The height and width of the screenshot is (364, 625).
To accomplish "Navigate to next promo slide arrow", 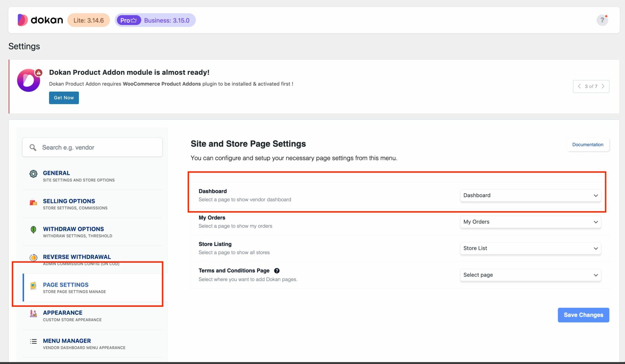I will (603, 86).
